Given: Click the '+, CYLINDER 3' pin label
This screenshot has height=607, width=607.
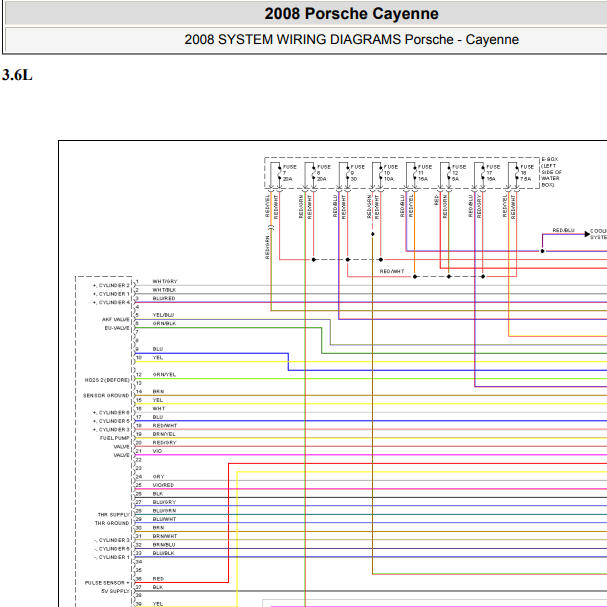Looking at the screenshot, I should point(111,430).
